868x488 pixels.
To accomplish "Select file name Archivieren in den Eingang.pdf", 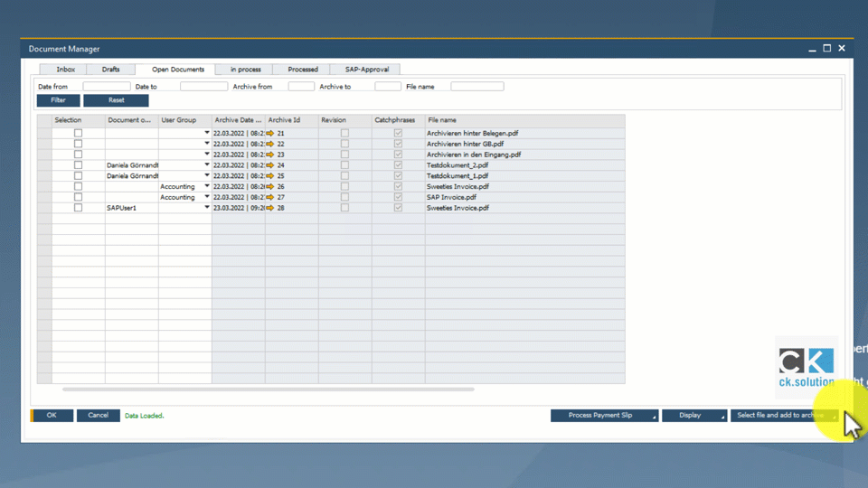I will pos(474,155).
